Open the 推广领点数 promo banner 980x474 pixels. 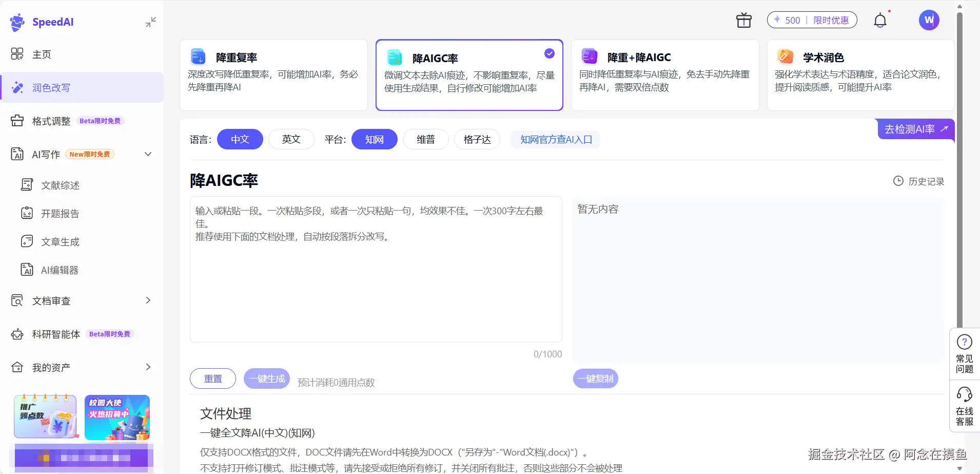(46, 416)
